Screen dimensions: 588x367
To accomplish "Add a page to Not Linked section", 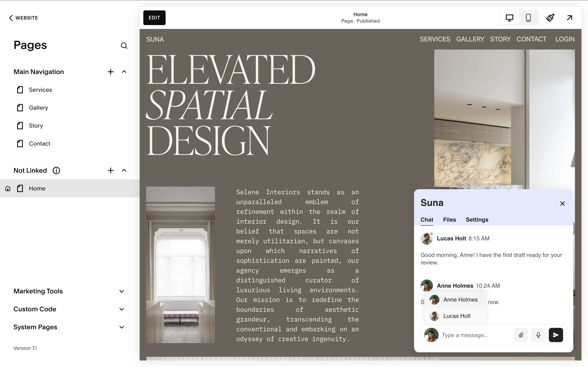I will [110, 170].
